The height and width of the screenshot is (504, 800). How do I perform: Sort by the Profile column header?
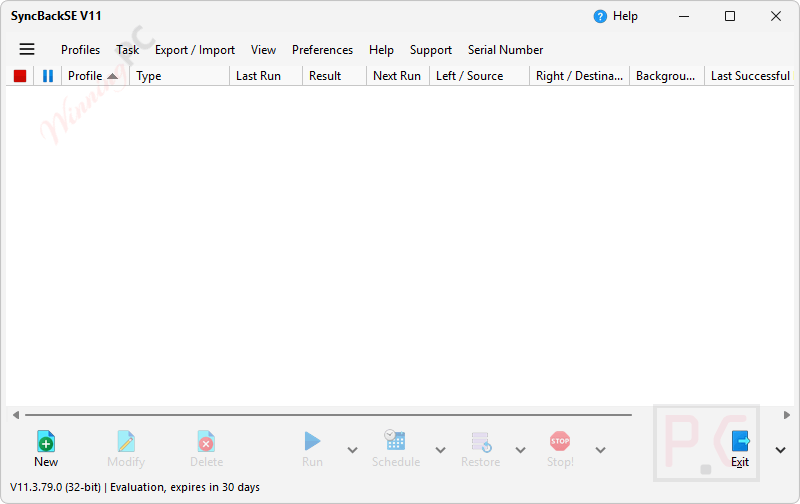click(95, 76)
